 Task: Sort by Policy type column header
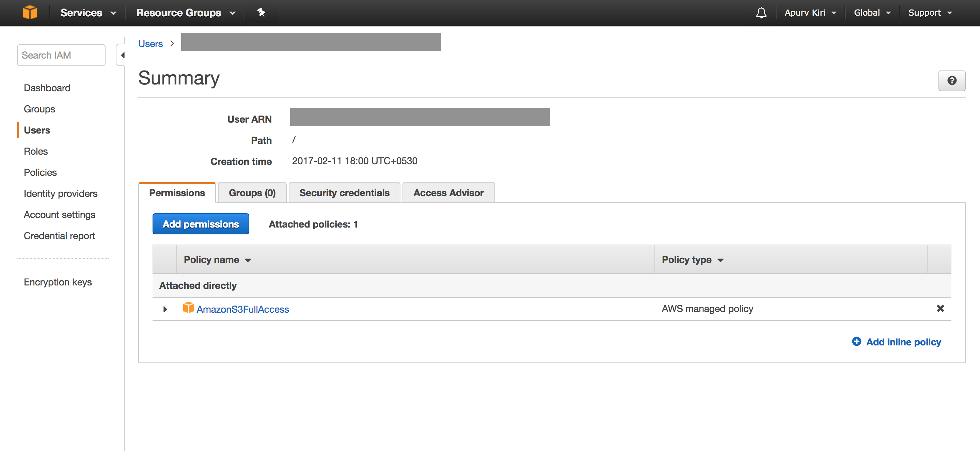(x=692, y=260)
